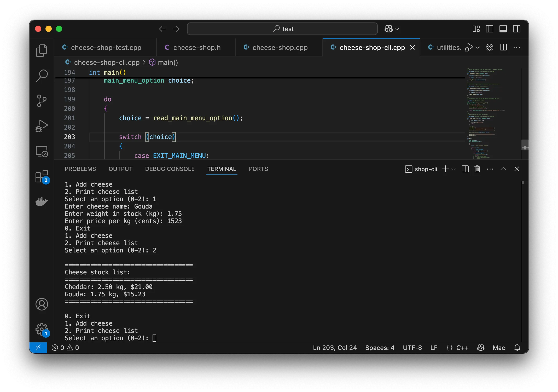This screenshot has height=392, width=558.
Task: Expand the terminal launch profile dropdown
Action: coord(454,169)
